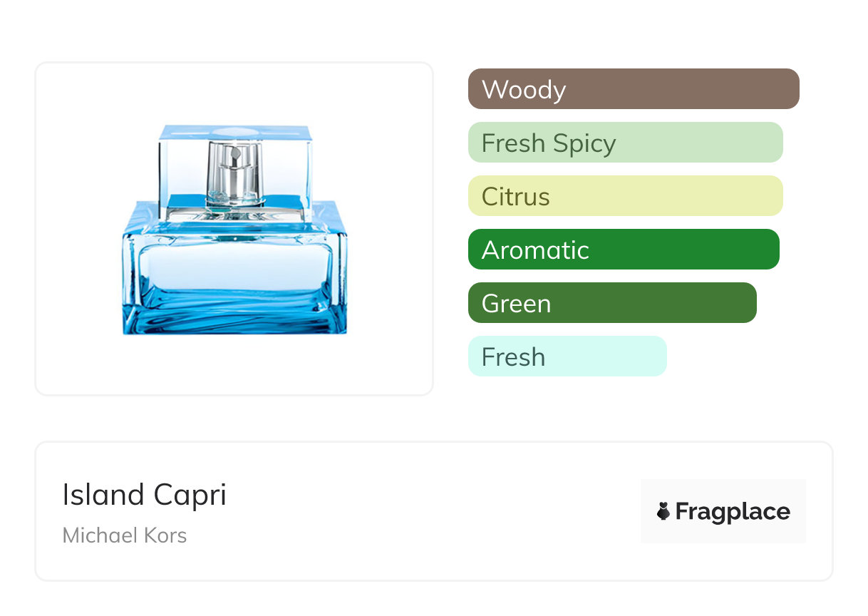Open the Michael Kors brand link
The width and height of the screenshot is (868, 616).
[x=125, y=535]
